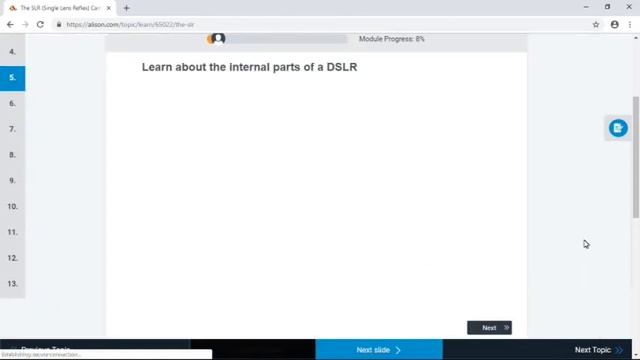
Task: Click the 'Module Progress: 8%' text
Action: [391, 39]
